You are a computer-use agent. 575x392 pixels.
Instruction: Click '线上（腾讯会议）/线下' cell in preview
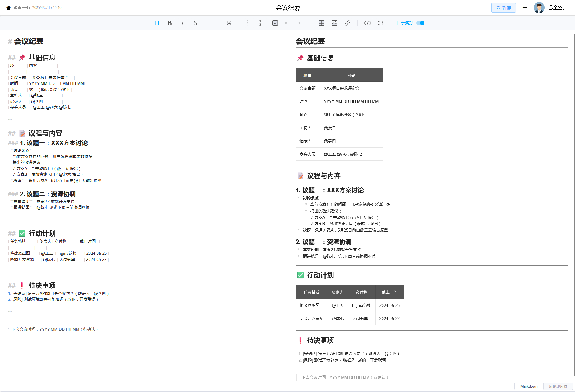pyautogui.click(x=351, y=115)
